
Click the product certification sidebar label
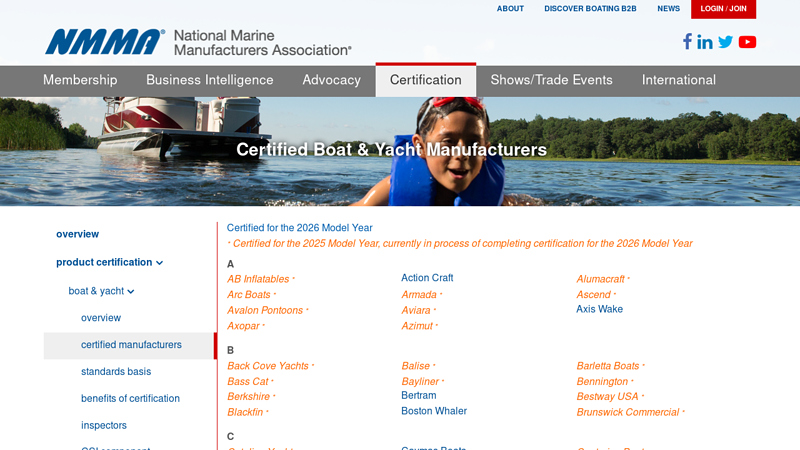[x=104, y=262]
